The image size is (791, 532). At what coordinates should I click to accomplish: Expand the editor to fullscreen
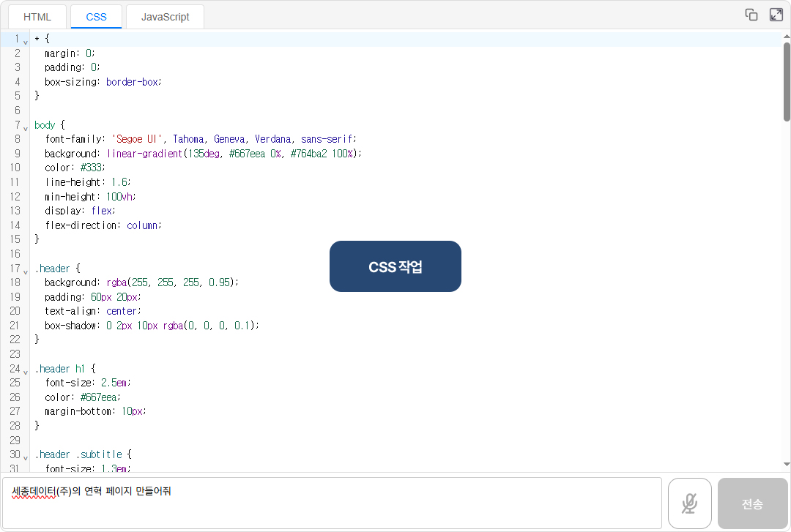[x=776, y=15]
